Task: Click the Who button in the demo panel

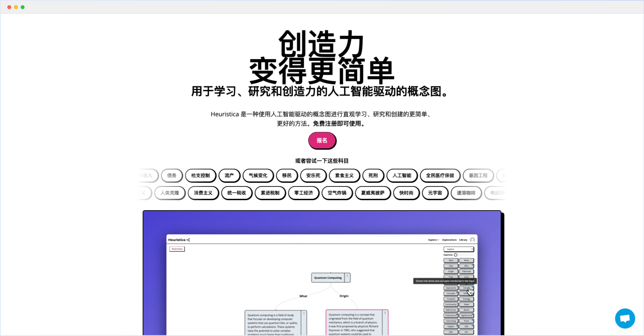Action: click(x=466, y=266)
